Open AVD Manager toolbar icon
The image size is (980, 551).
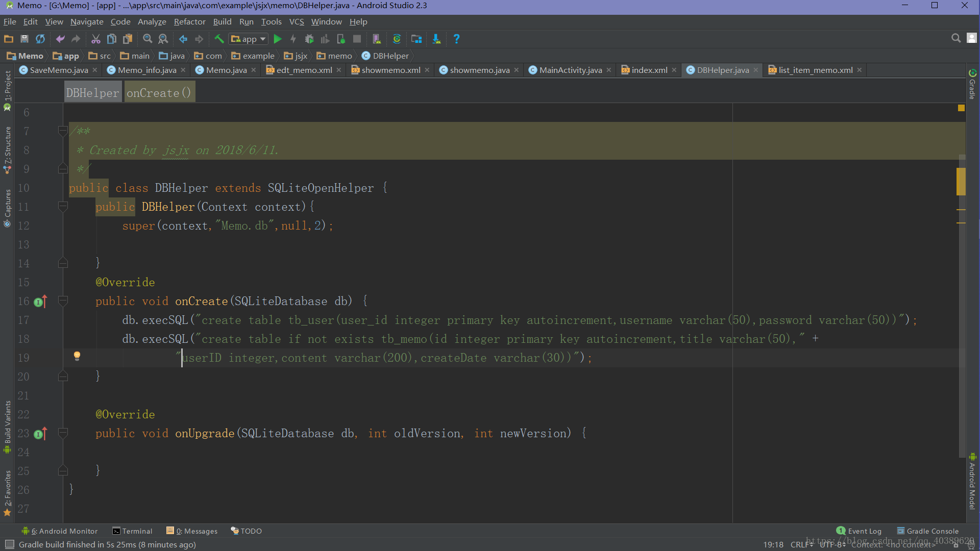click(377, 39)
